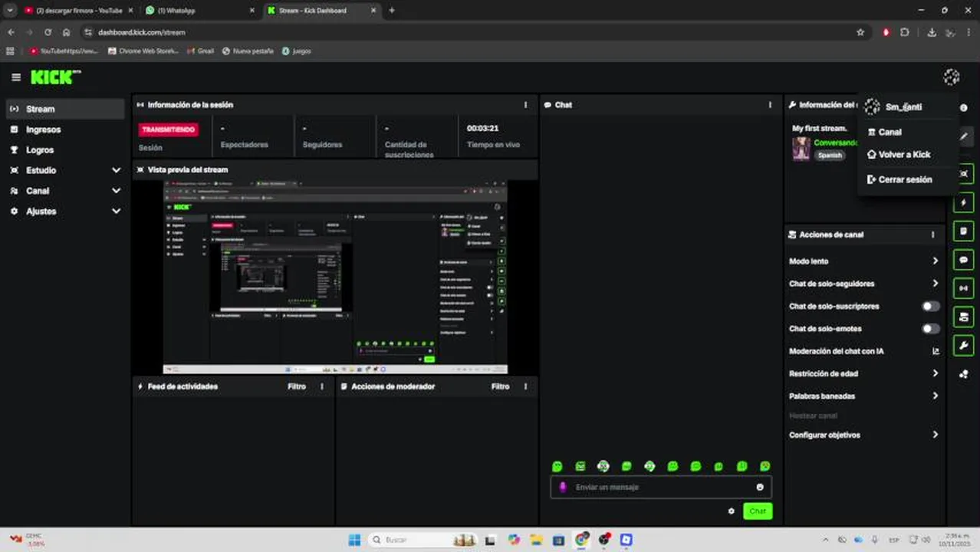The width and height of the screenshot is (980, 552).
Task: Open chat settings gear next to Chat button
Action: click(731, 511)
